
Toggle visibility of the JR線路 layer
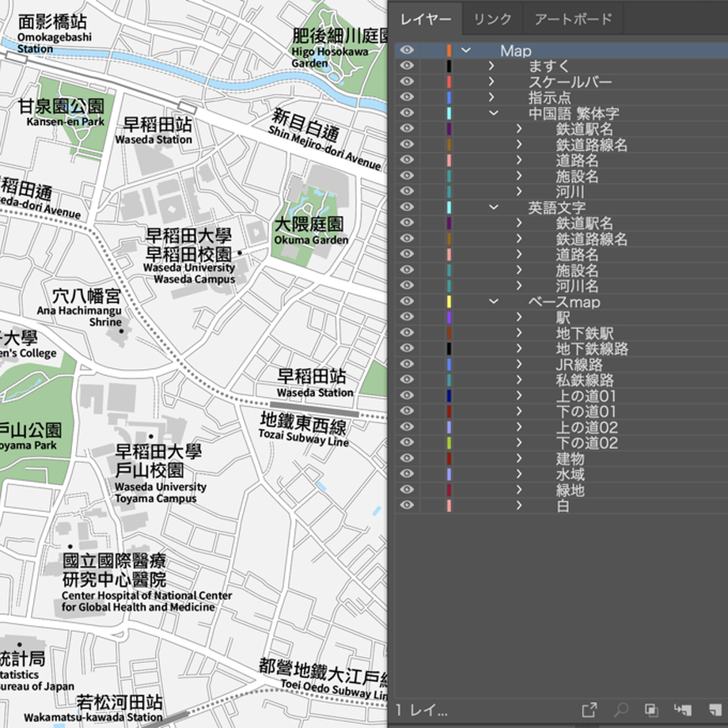tap(407, 364)
